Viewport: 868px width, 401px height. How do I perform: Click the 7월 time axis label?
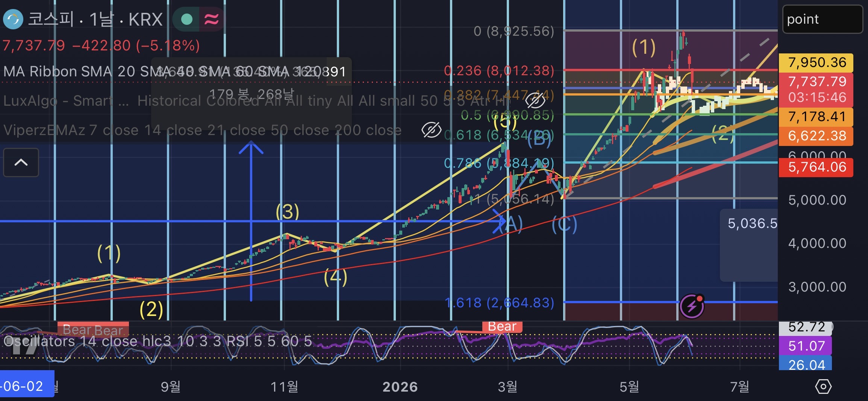[x=739, y=387]
